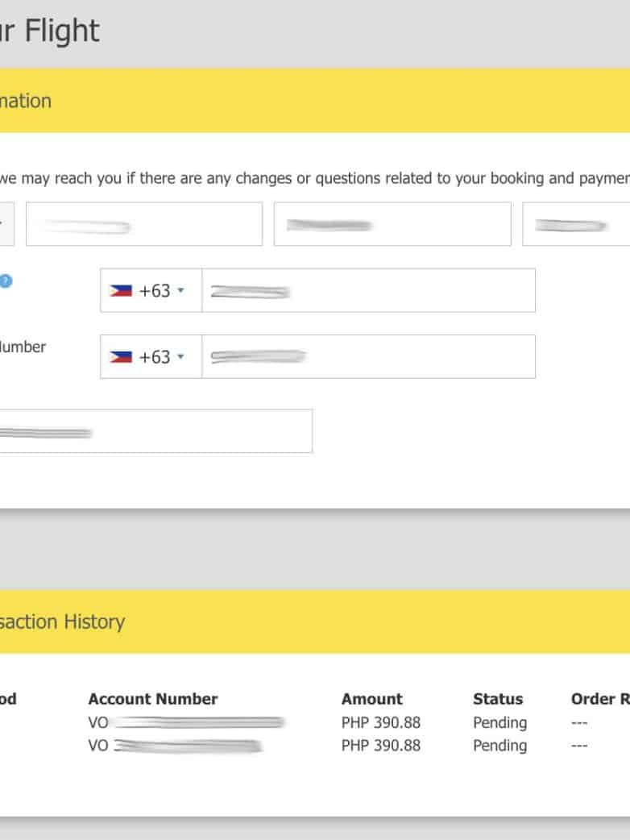Click the Philippine flag in the first phone field

(120, 290)
